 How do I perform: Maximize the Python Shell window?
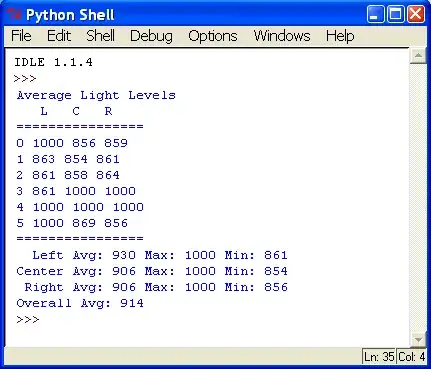(396, 14)
